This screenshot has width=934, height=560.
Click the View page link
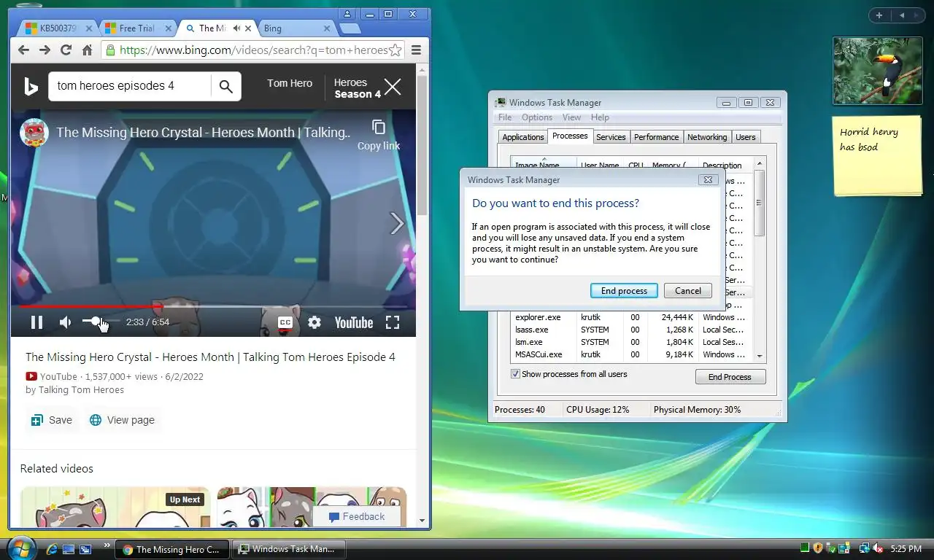(123, 420)
